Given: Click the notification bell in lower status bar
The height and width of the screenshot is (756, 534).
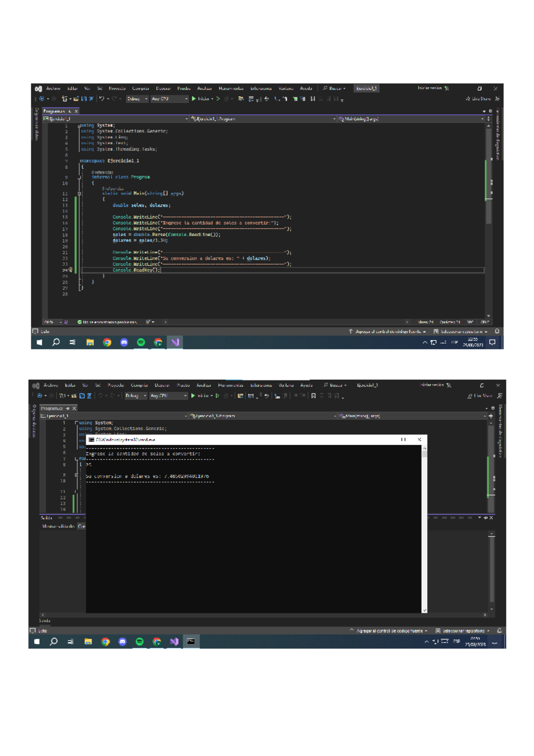Looking at the screenshot, I should pos(499,630).
